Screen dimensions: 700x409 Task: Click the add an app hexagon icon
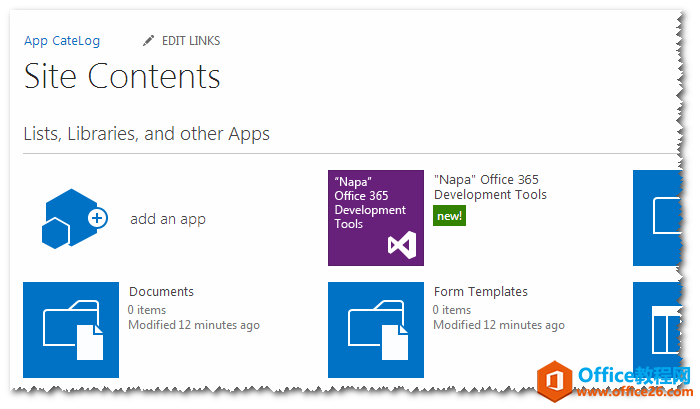click(75, 218)
